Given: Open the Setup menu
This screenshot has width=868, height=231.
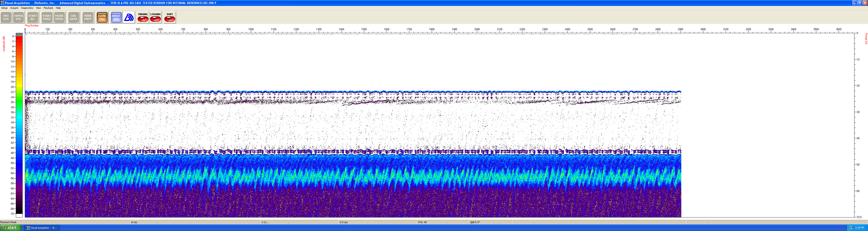Looking at the screenshot, I should 4,8.
